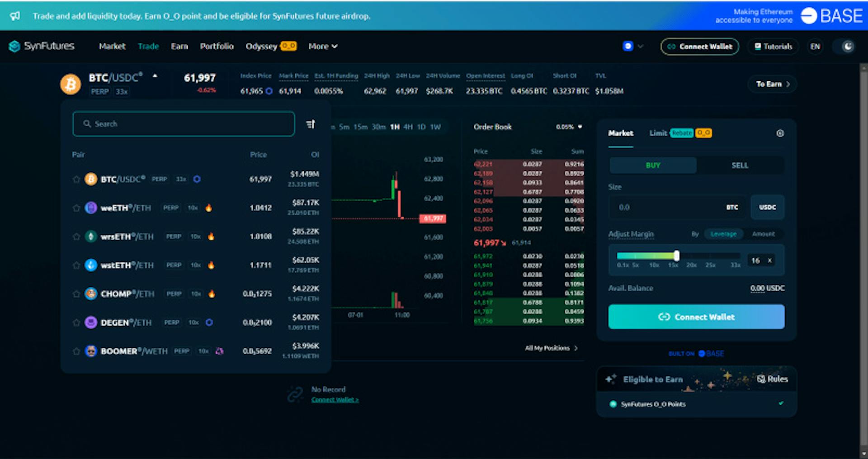Click the Tutorials book icon button
The image size is (868, 459).
(x=773, y=46)
